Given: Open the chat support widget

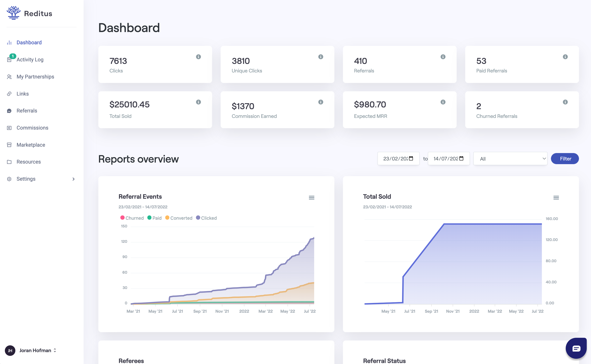Looking at the screenshot, I should tap(576, 348).
